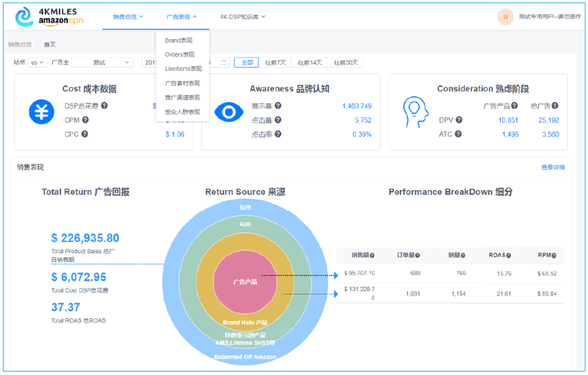The image size is (588, 375).
Task: Click the help icon next to ATC
Action: pos(458,134)
